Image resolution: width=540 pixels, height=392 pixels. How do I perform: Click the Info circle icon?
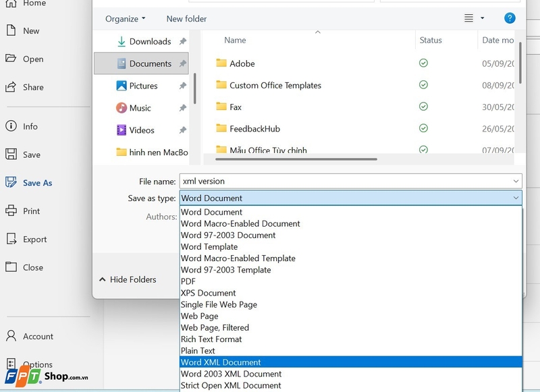(x=11, y=126)
